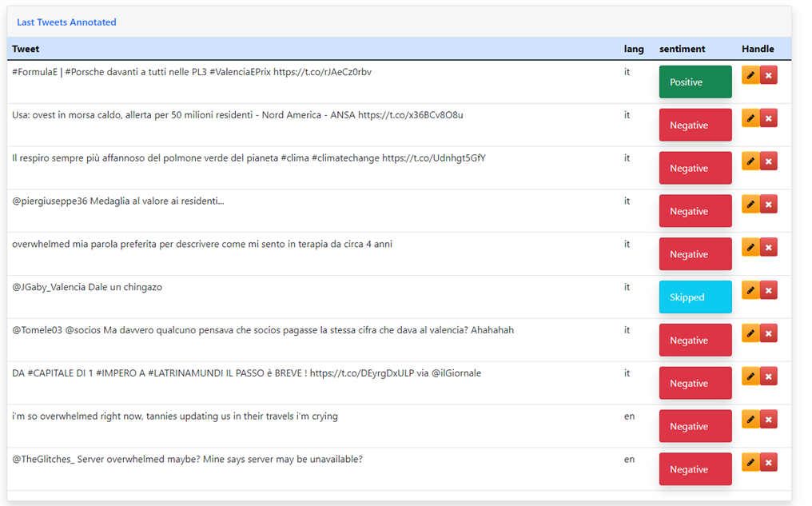Delete the #LATRINAMUNDI tweet annotation

(769, 377)
